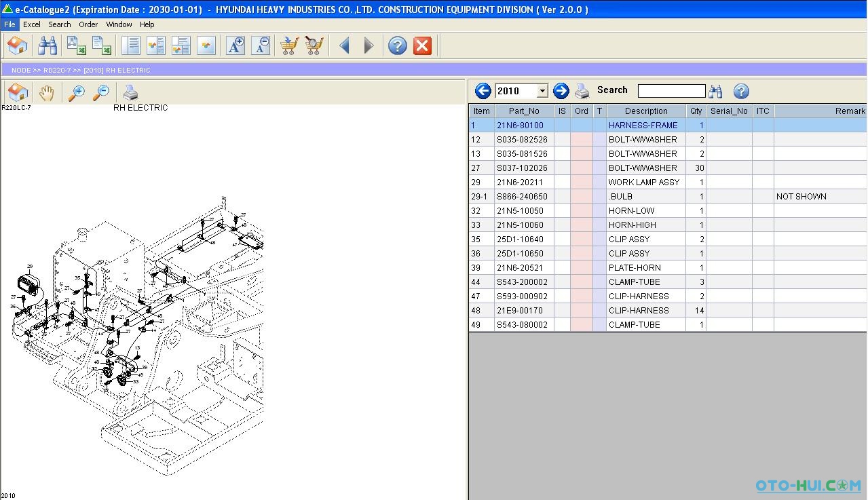Open parts list help question icon
Screen dimensions: 868x500
pyautogui.click(x=741, y=91)
